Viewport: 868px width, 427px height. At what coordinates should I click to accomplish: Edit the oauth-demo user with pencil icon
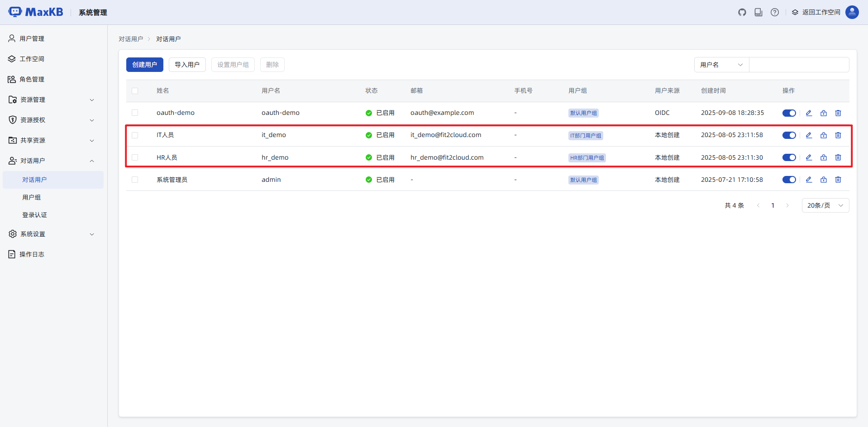809,113
